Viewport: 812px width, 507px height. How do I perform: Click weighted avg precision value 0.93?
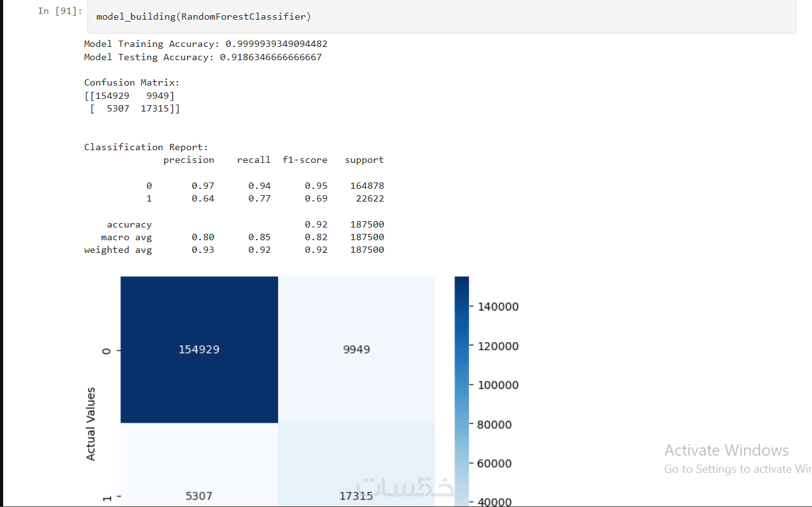pos(203,250)
